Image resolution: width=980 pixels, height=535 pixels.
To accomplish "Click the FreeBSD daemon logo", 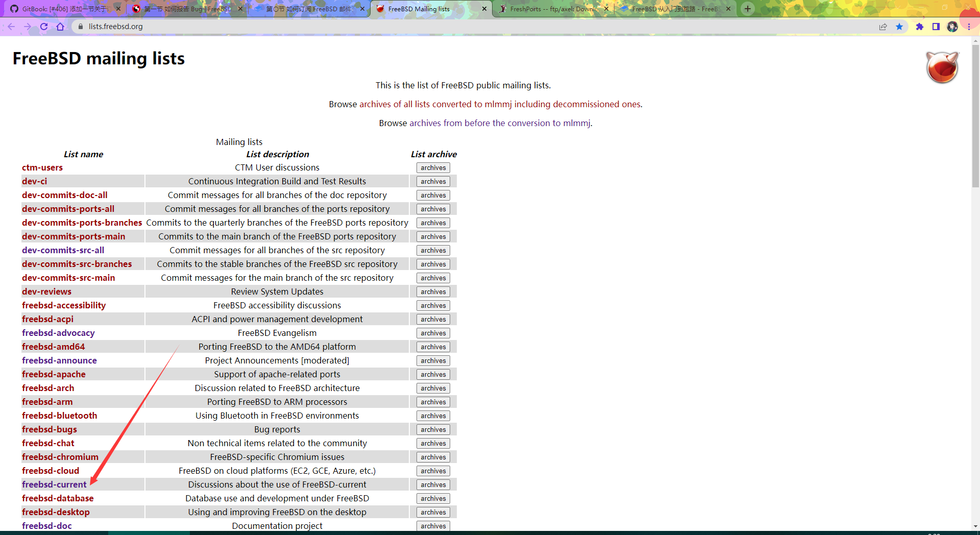I will click(x=942, y=67).
